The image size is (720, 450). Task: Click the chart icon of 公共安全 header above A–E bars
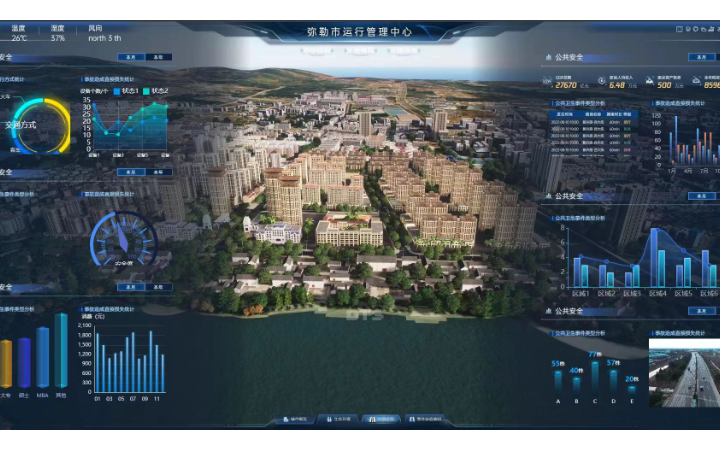548,311
